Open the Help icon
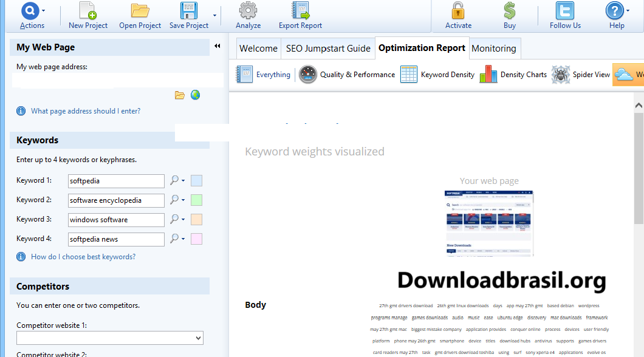644x357 pixels. pyautogui.click(x=614, y=11)
